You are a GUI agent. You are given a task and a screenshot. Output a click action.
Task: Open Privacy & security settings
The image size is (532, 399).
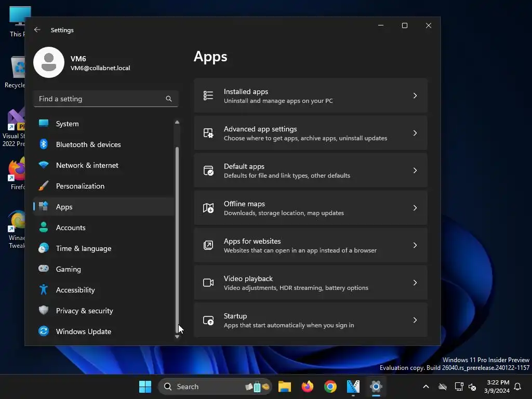pyautogui.click(x=103, y=311)
